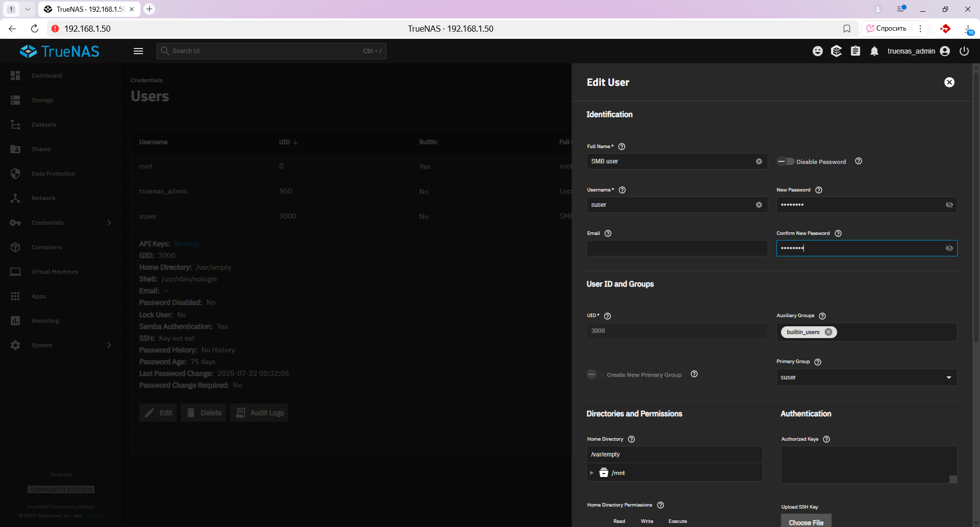Image resolution: width=980 pixels, height=527 pixels.
Task: Open the Primary Group dropdown
Action: pos(866,377)
